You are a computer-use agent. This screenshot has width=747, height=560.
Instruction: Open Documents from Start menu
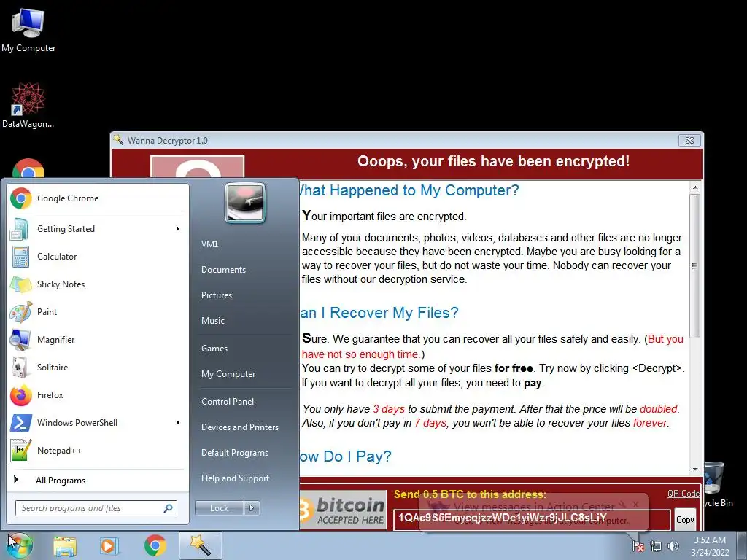tap(223, 270)
